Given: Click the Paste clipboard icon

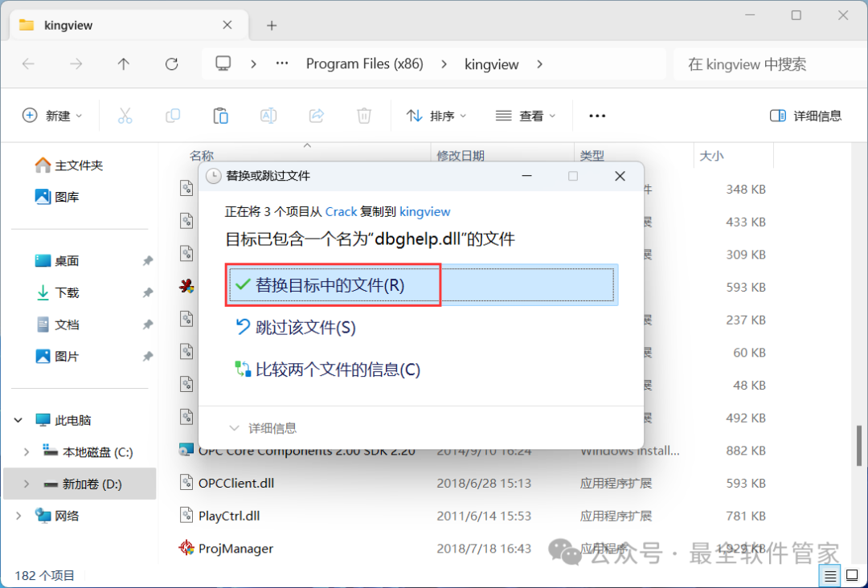Looking at the screenshot, I should (220, 116).
